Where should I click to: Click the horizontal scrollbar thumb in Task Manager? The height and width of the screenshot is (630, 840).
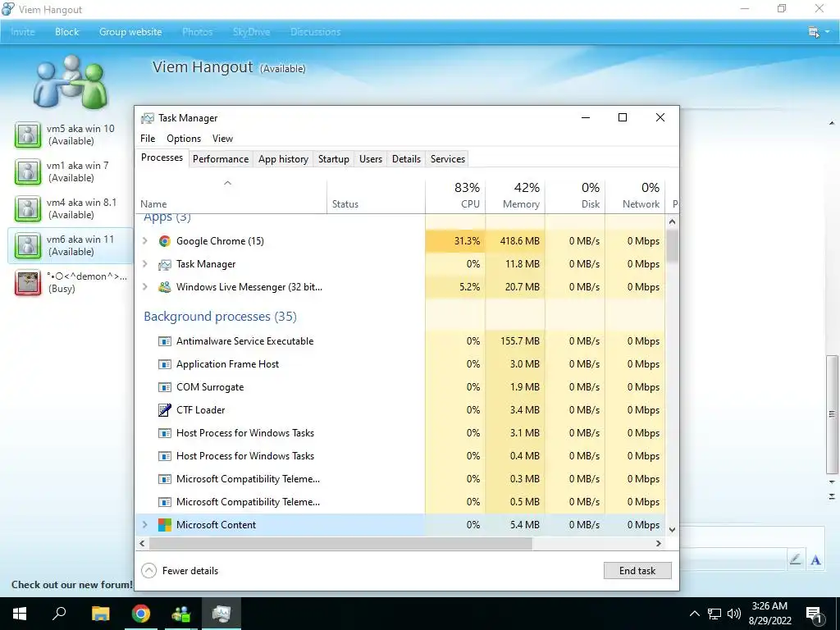(x=340, y=543)
